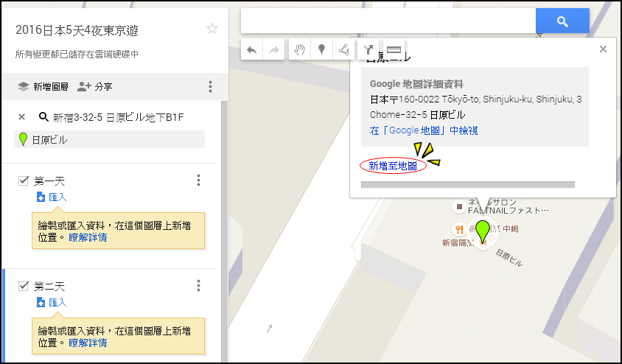Select the ruler measure distance tool
Screen dimensions: 622x364
394,50
